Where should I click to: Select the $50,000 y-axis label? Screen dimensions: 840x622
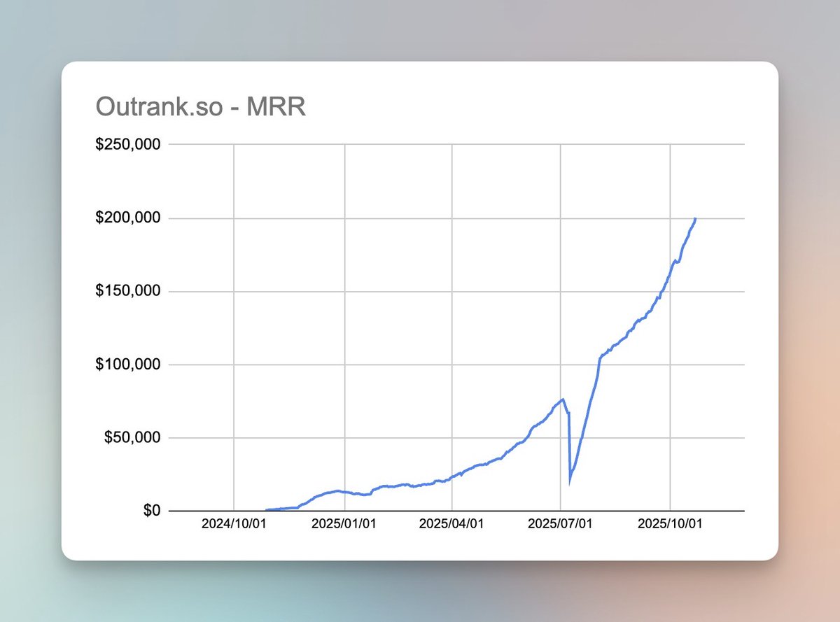(132, 438)
